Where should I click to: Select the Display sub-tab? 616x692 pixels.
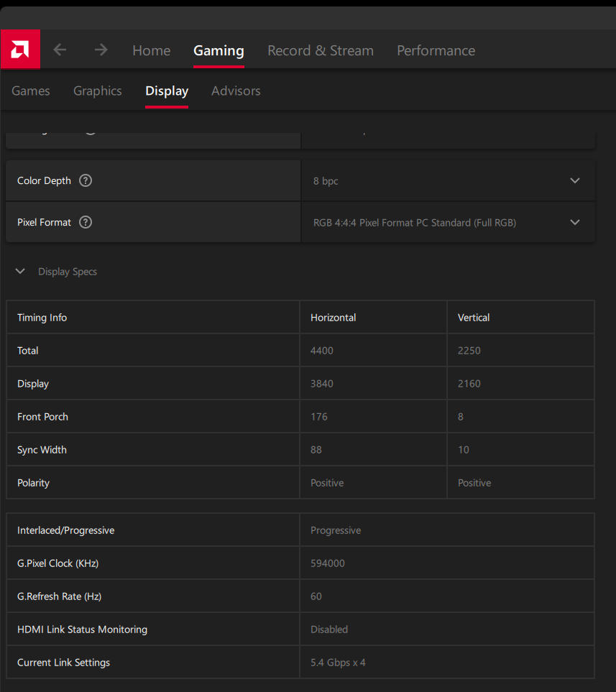click(x=167, y=91)
